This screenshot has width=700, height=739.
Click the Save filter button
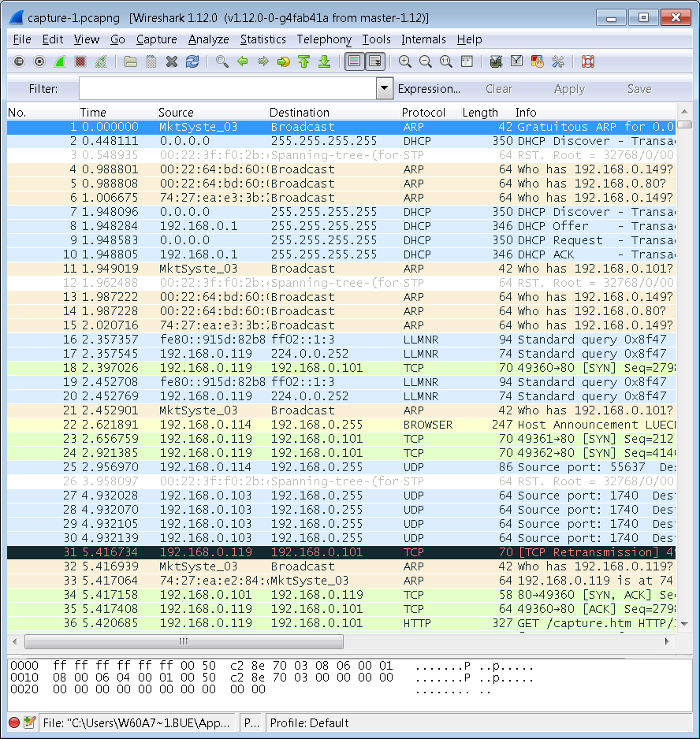point(639,88)
